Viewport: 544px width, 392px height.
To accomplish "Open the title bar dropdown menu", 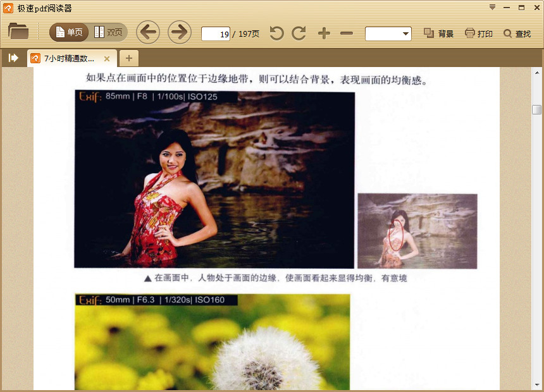I will (492, 8).
